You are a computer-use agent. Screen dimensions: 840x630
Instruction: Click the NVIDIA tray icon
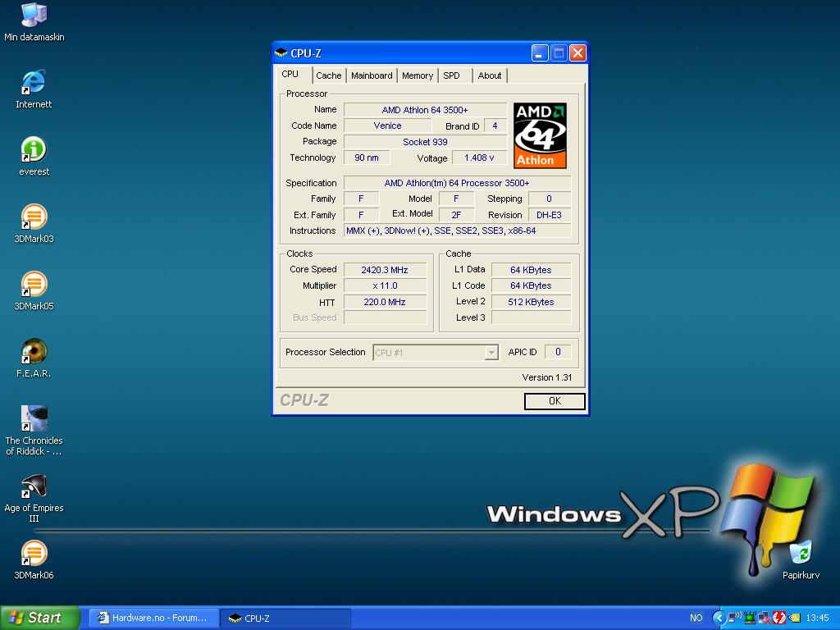pyautogui.click(x=794, y=618)
